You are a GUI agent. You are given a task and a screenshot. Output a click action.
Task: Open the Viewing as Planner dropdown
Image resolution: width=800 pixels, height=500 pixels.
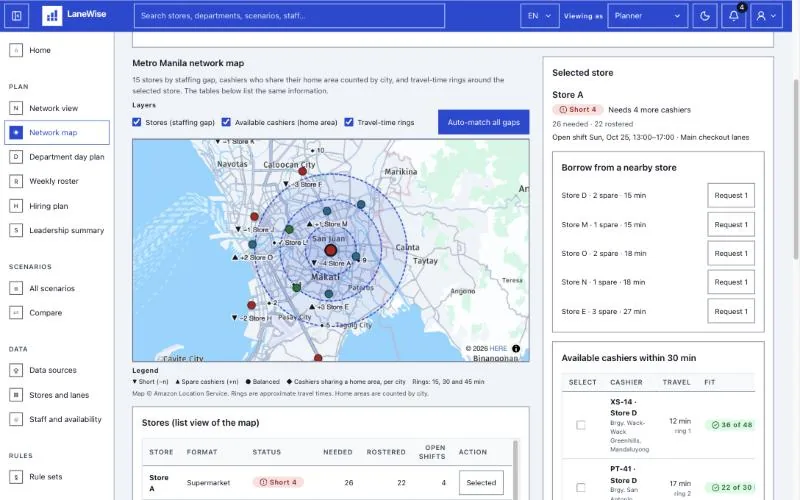pos(647,16)
